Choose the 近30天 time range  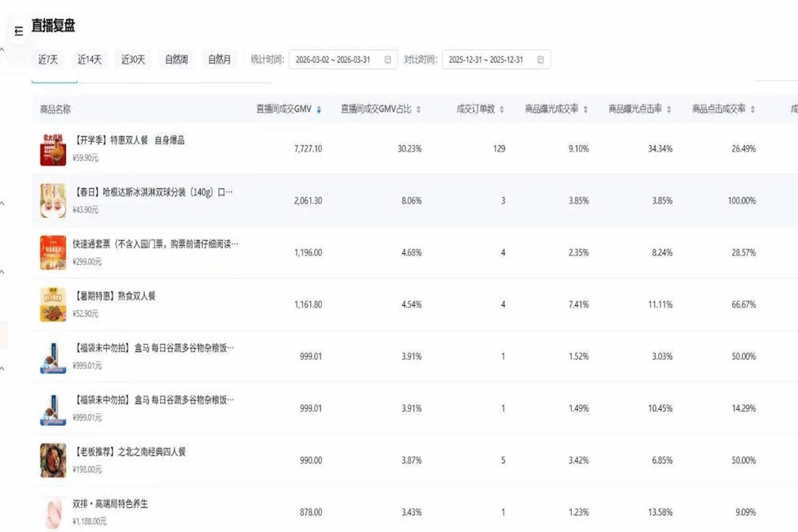[133, 60]
